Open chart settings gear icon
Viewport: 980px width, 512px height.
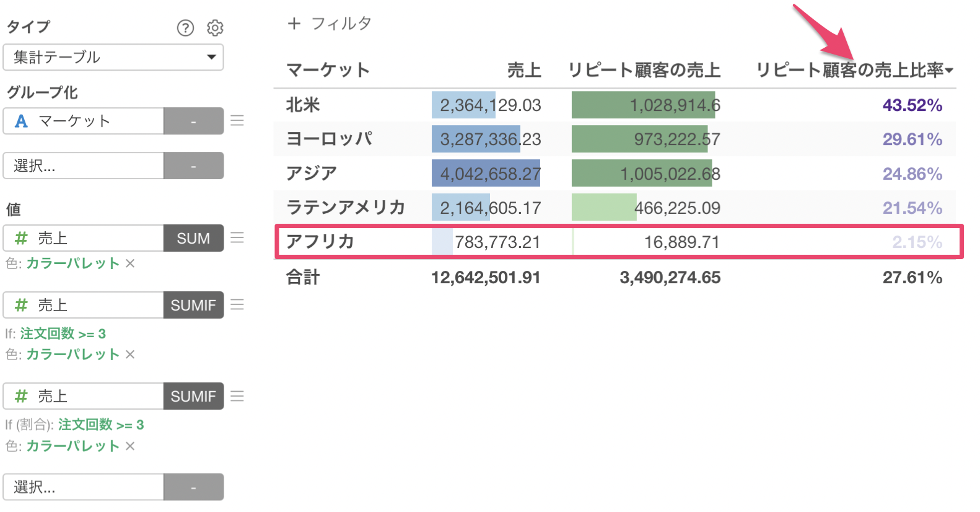tap(215, 28)
